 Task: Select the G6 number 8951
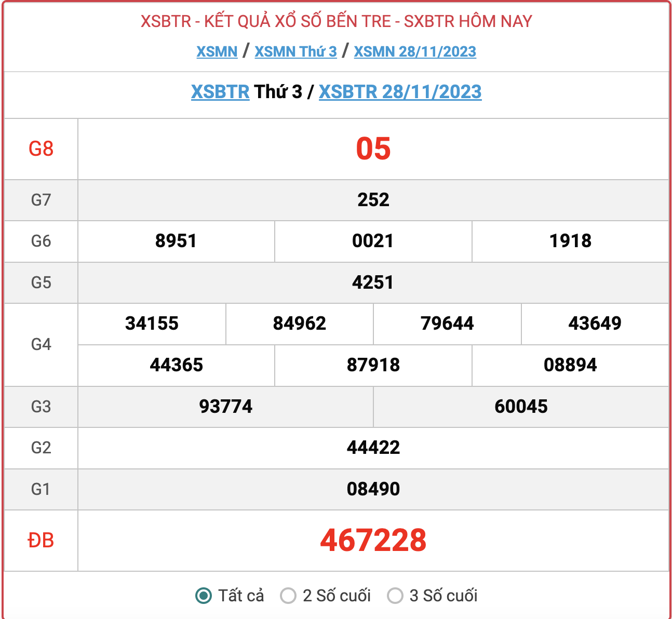(x=176, y=241)
